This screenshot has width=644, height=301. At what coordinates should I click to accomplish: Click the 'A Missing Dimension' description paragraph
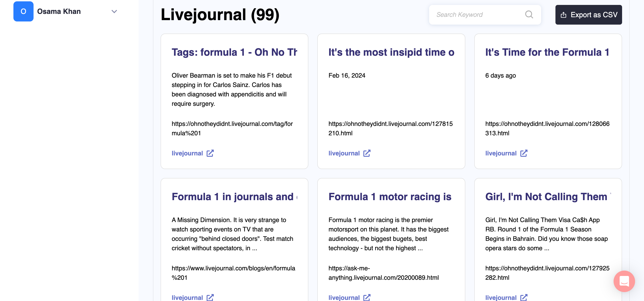232,234
